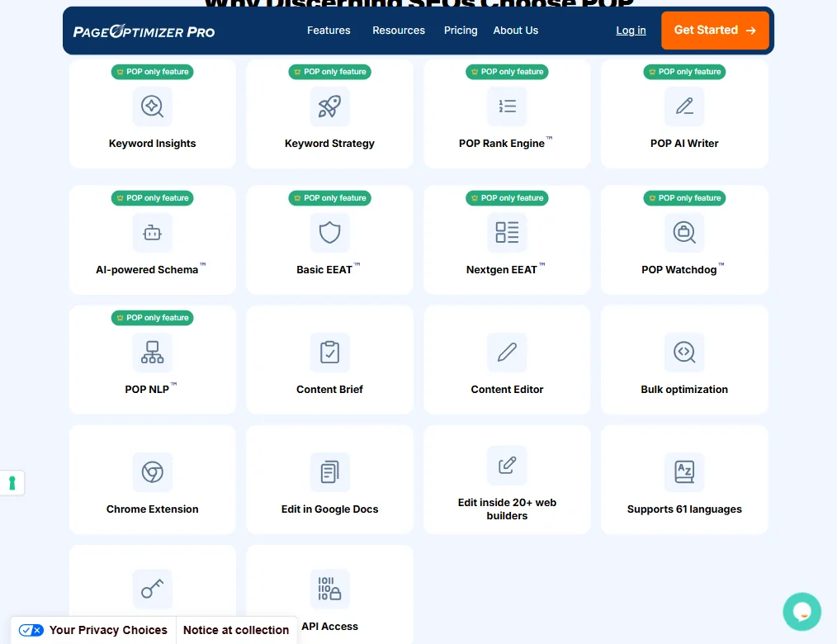Click the Keyword Insights magnifier icon

(x=152, y=107)
